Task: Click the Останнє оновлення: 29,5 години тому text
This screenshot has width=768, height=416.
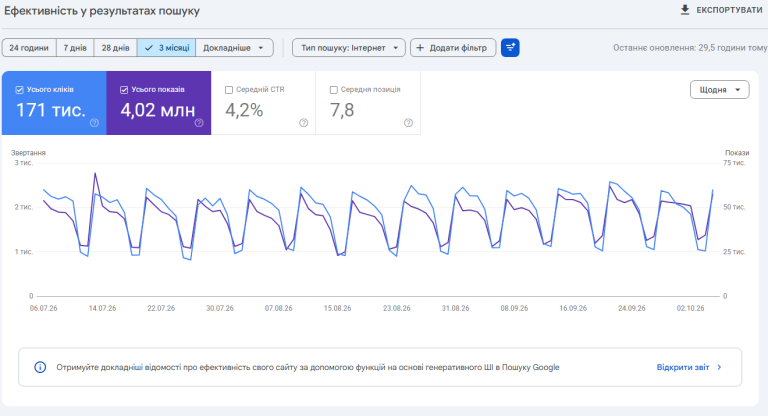Action: (x=690, y=48)
